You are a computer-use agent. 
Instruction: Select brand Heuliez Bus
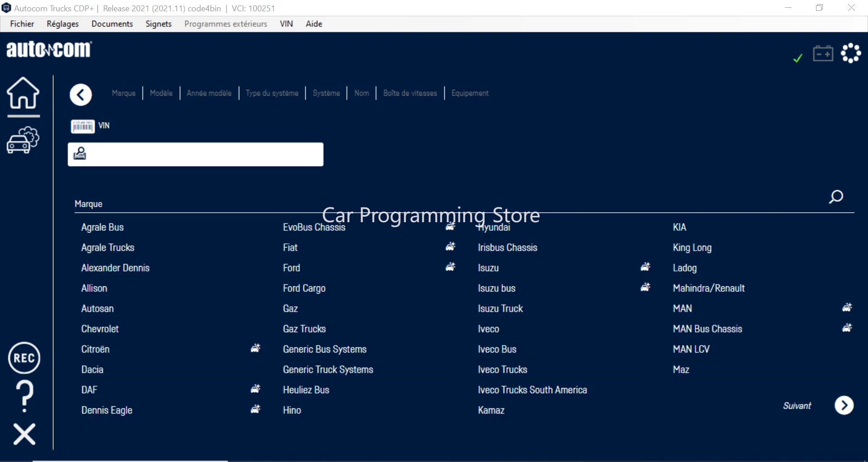click(306, 390)
